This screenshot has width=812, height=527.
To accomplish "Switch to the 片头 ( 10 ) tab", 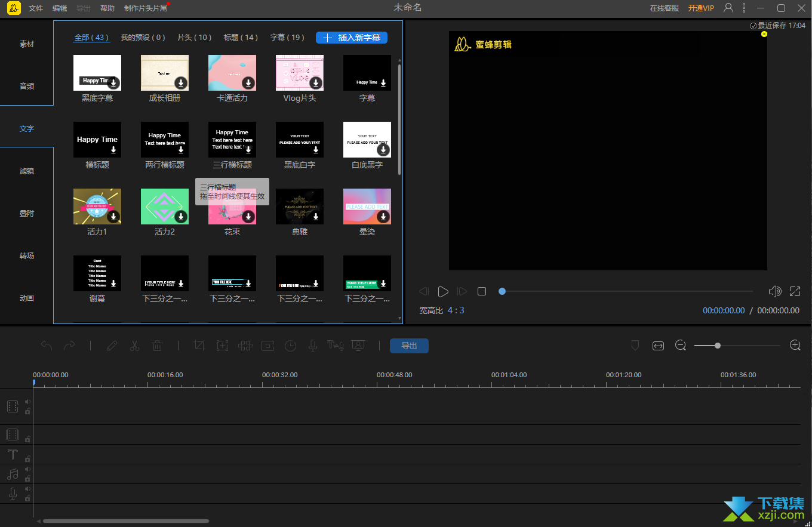I will pyautogui.click(x=195, y=37).
